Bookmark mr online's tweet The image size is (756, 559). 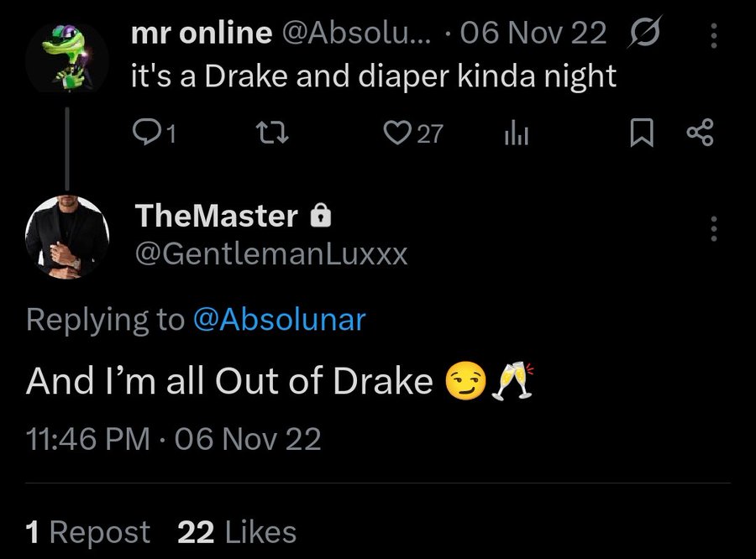click(x=641, y=133)
